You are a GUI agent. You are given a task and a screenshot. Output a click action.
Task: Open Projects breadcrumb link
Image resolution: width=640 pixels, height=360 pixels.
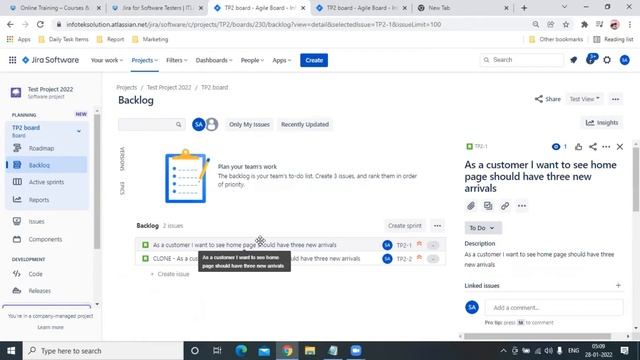click(x=127, y=87)
